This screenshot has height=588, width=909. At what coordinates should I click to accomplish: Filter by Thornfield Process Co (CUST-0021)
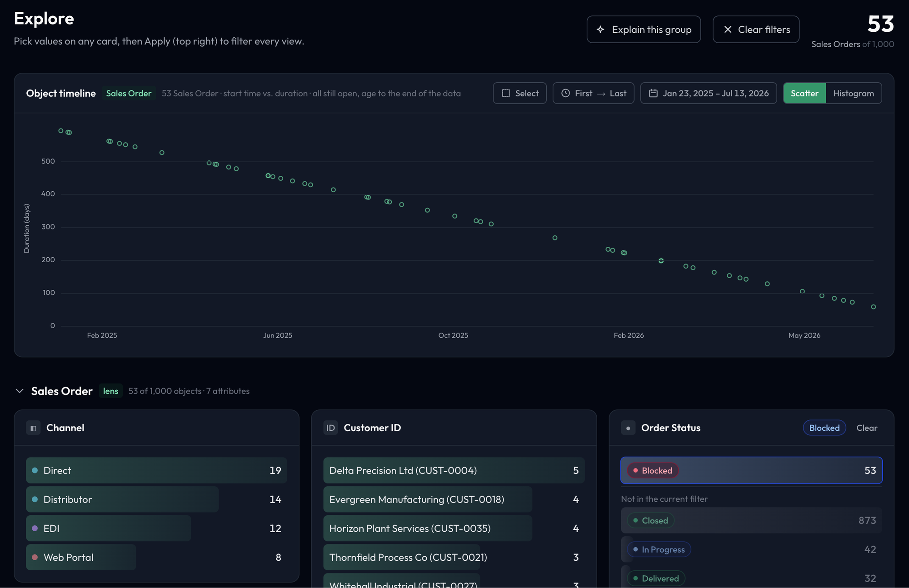tap(454, 558)
